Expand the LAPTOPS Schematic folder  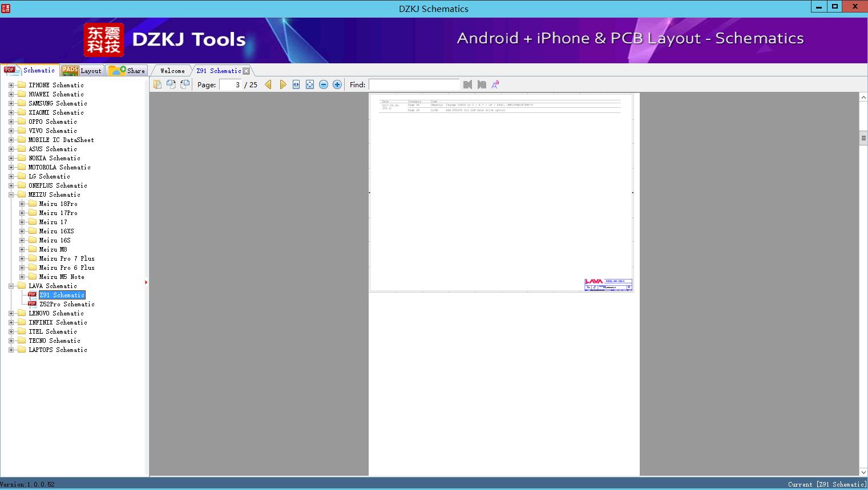coord(11,350)
